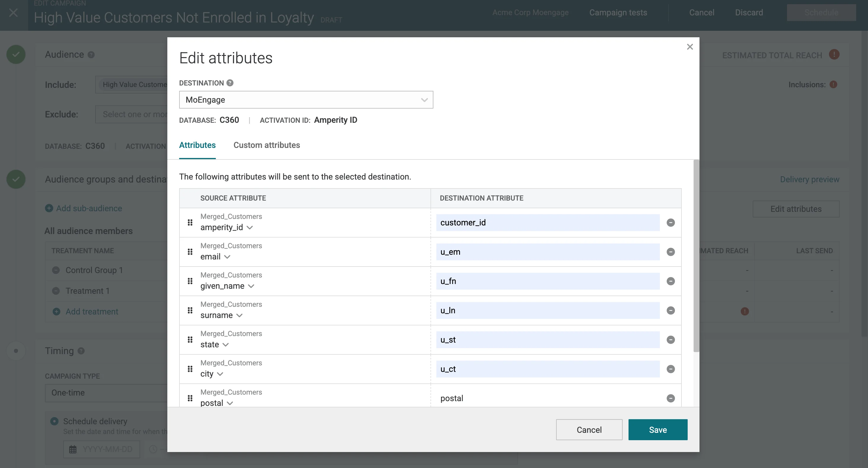Add a new treatment
This screenshot has height=468, width=868.
(x=85, y=312)
